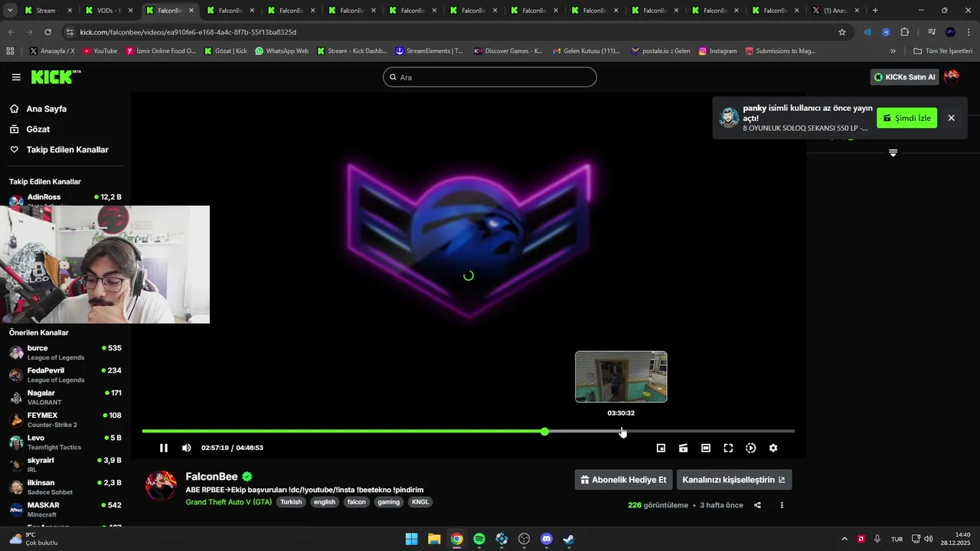The image size is (980, 551).
Task: Click the seek preview thumbnail
Action: [x=621, y=377]
